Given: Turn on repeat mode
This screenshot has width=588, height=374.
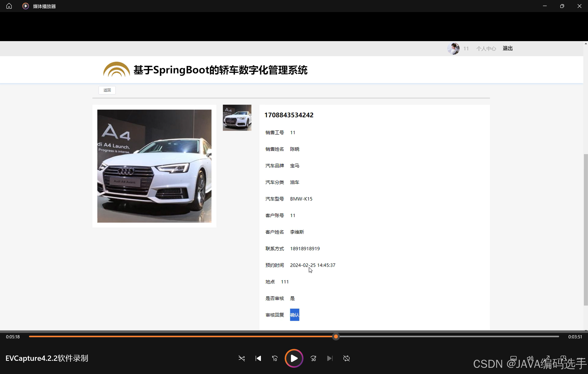Looking at the screenshot, I should [x=347, y=358].
